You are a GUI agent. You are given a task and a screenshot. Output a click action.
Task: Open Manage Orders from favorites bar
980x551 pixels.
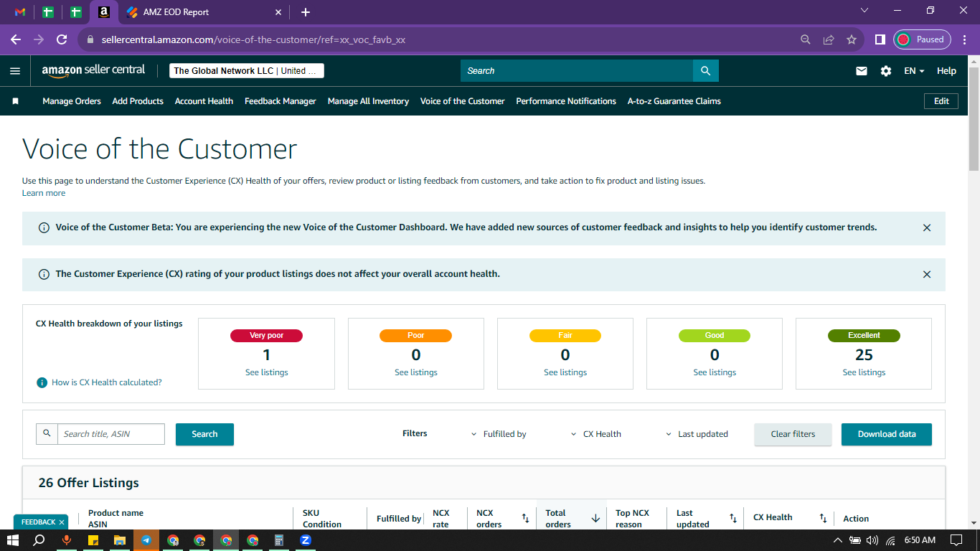(x=72, y=101)
